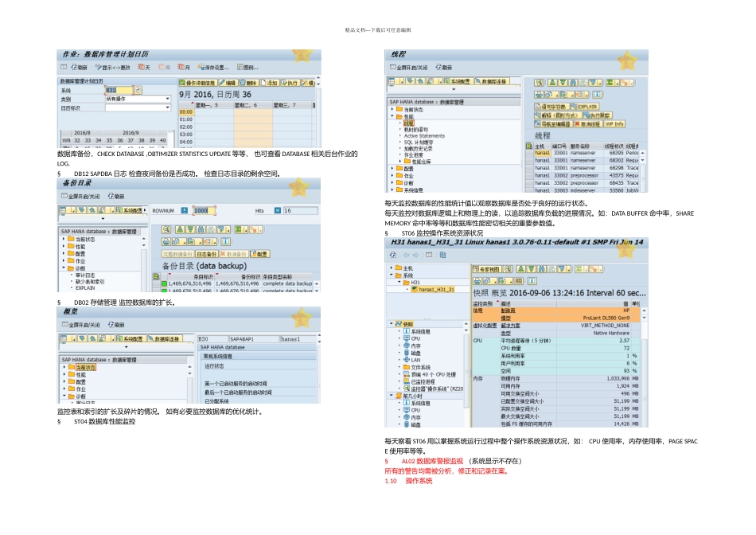Click the information icon in 备份目录 toolbar
The height and width of the screenshot is (535, 756).
coord(225,242)
